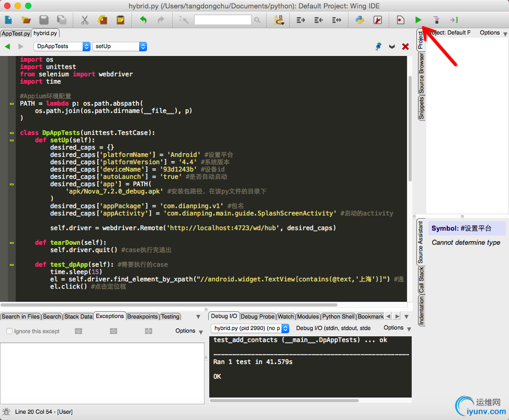Click the editor vertical scrollbar
The height and width of the screenshot is (420, 509).
point(410,129)
